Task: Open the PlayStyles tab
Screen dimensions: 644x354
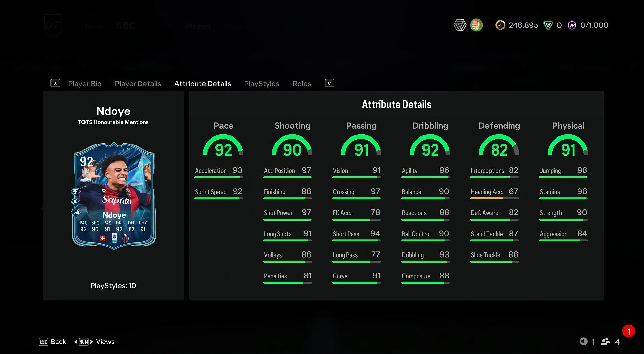Action: click(262, 84)
